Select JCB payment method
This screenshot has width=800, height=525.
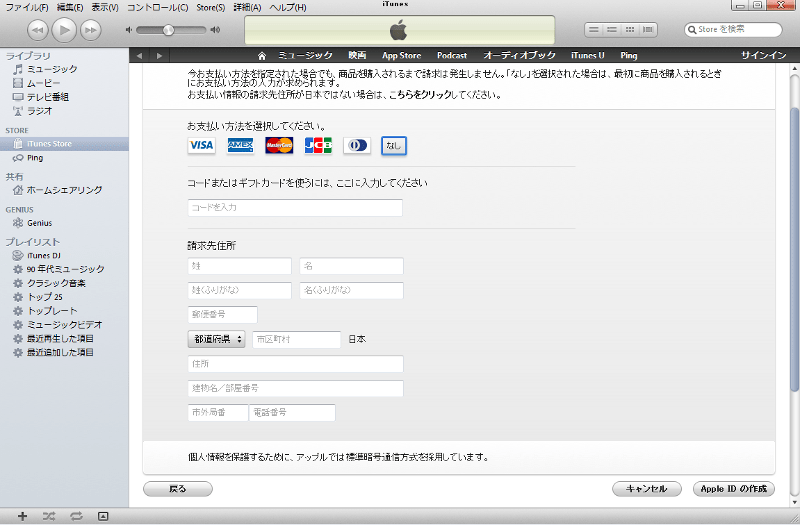tap(318, 145)
